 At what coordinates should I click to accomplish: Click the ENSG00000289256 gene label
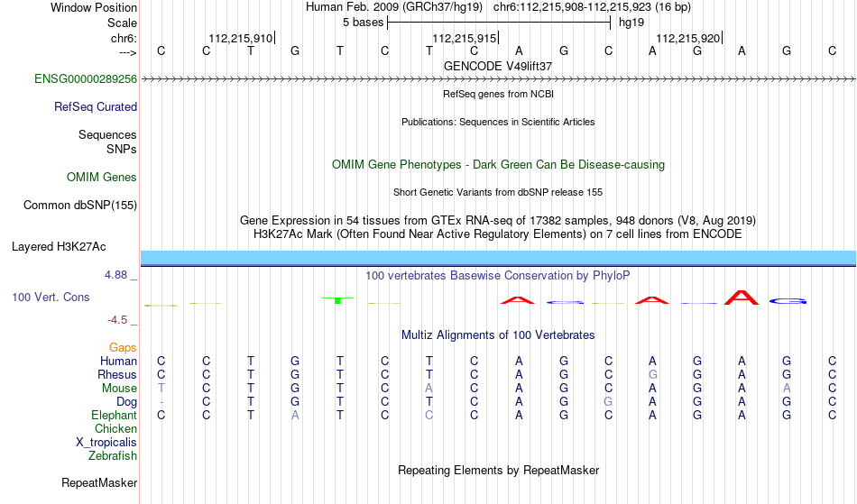tap(86, 79)
